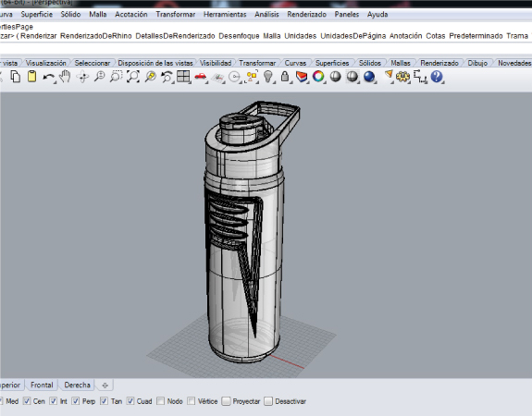Image resolution: width=532 pixels, height=416 pixels.
Task: Click the Zoom dynamic magnifier icon
Action: click(x=99, y=77)
